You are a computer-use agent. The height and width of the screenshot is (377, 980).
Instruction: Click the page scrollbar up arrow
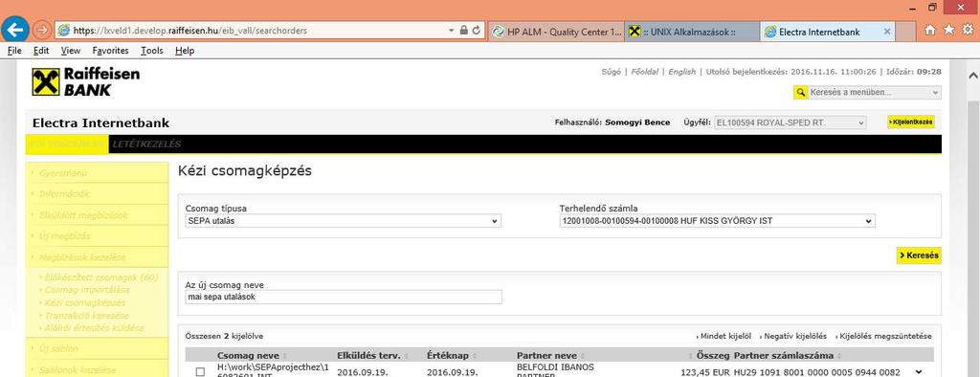(x=972, y=75)
